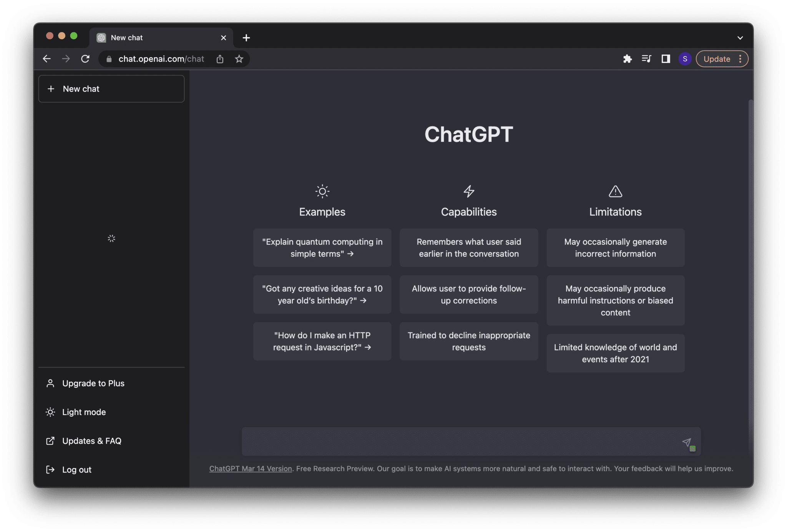
Task: Choose the '10 year old's birthday' example
Action: coord(322,294)
